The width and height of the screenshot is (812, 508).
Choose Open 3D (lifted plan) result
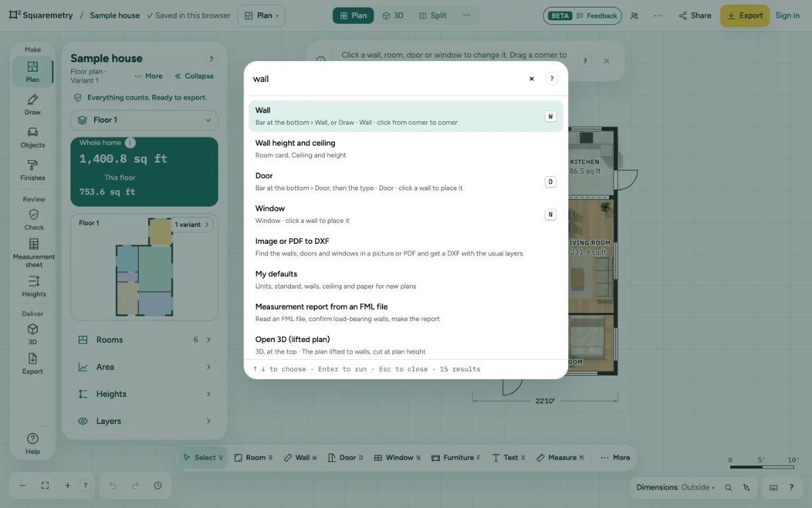(x=406, y=345)
